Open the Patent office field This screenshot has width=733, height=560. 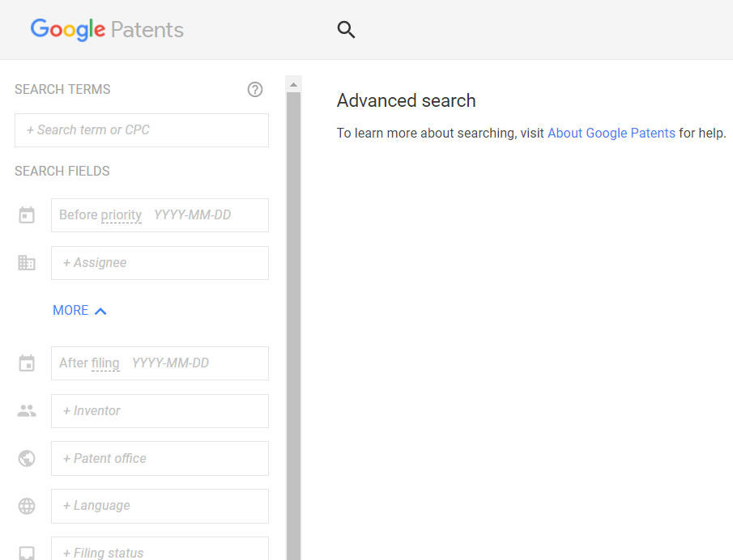(x=160, y=459)
